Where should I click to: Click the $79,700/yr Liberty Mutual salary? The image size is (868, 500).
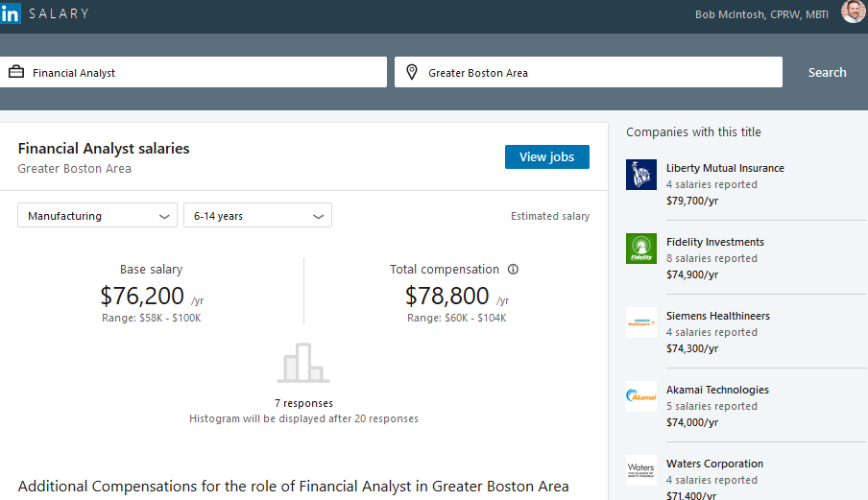coord(692,201)
